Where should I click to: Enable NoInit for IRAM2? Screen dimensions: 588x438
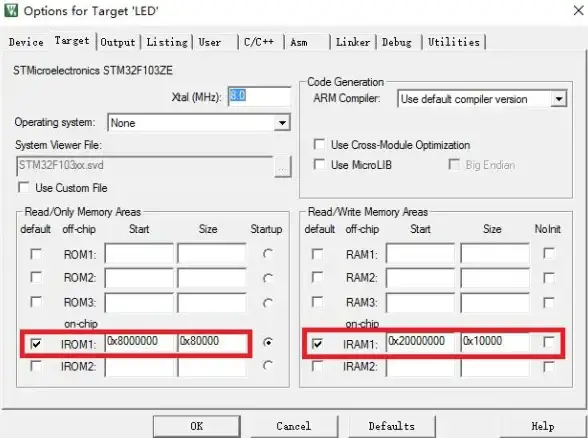[x=549, y=366]
